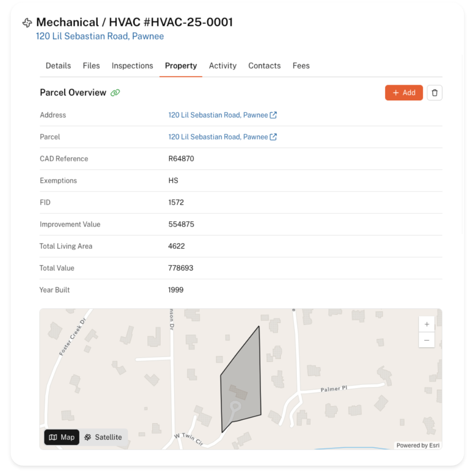Open the Files tab

click(x=91, y=66)
